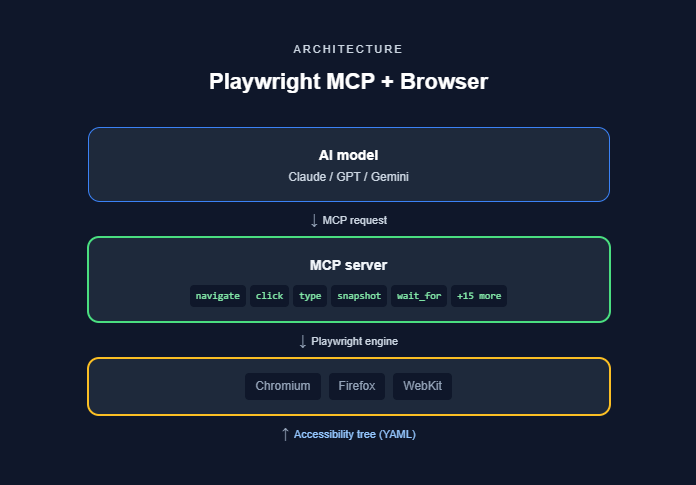This screenshot has width=696, height=485.
Task: Click the up arrow beside Accessibility tree
Action: pos(285,434)
